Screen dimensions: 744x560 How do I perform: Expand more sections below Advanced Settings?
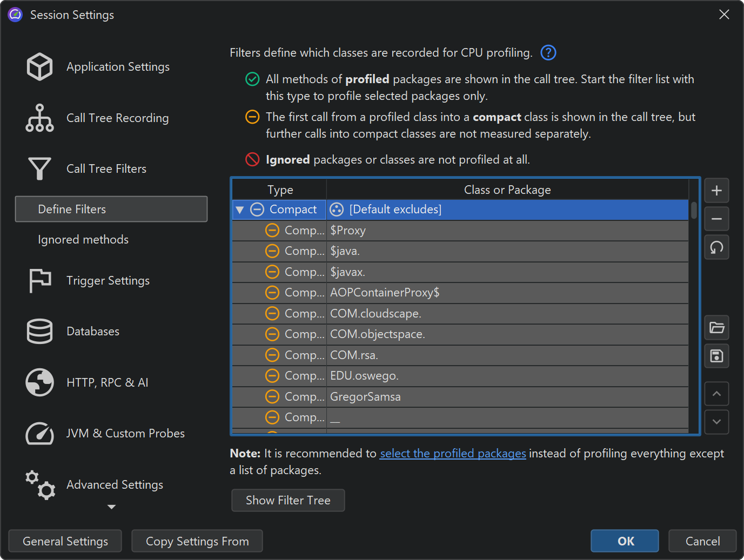pos(111,507)
